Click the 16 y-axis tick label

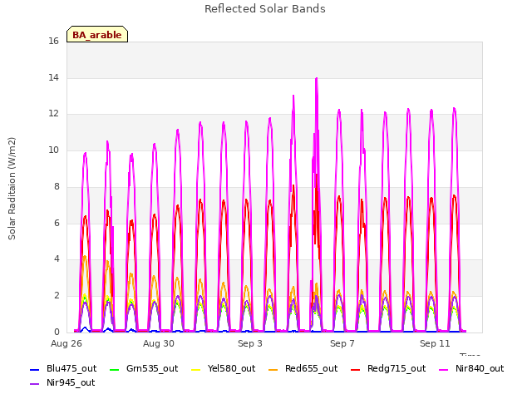pos(53,42)
